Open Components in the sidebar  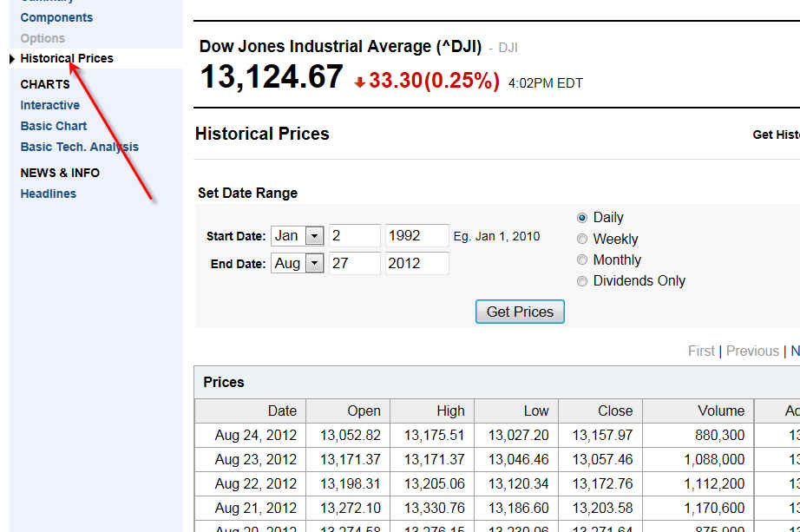pos(56,17)
